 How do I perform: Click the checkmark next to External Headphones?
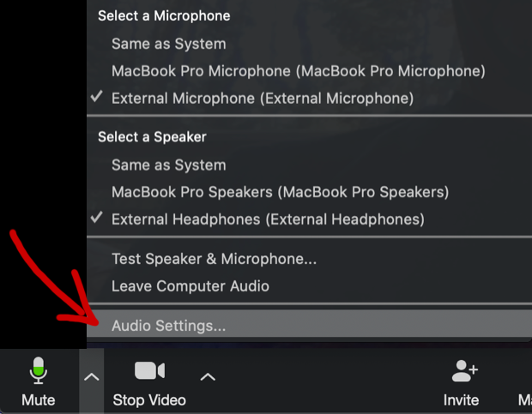pos(97,218)
